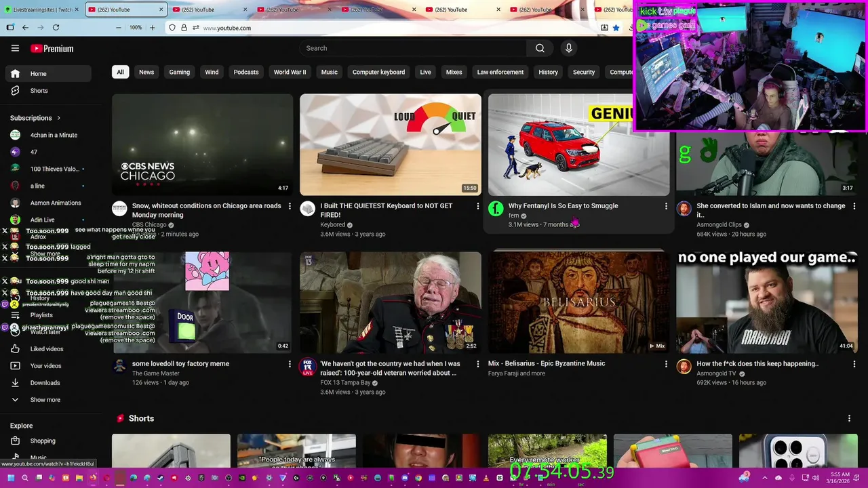
Task: Open more options for converted to Islam video
Action: click(x=854, y=206)
